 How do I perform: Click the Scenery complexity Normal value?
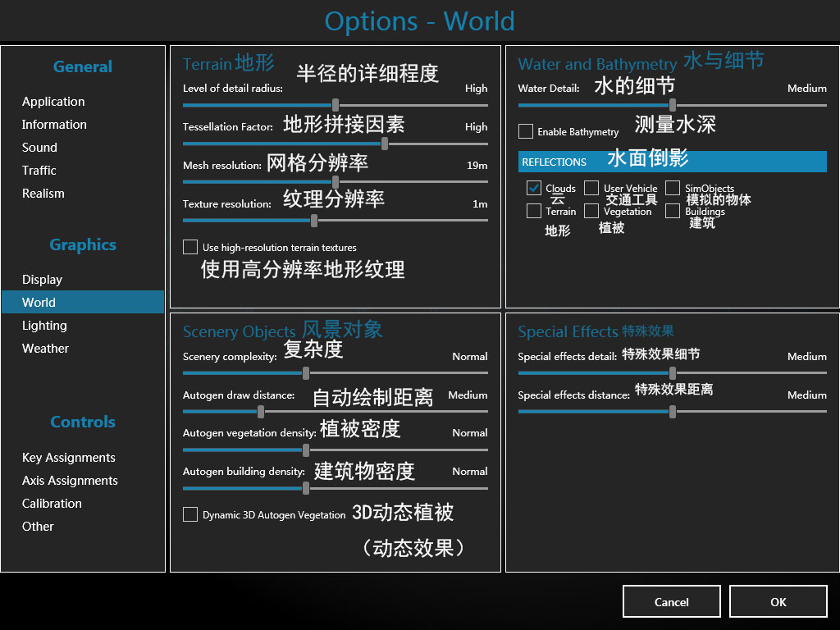470,356
